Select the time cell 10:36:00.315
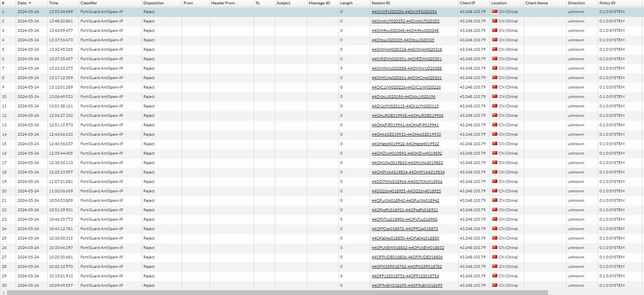The image size is (644, 295). pos(61,238)
